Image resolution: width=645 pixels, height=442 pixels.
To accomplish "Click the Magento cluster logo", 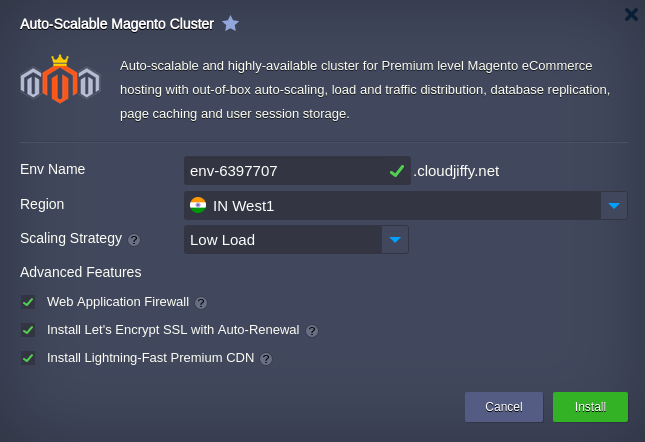I will pyautogui.click(x=60, y=79).
